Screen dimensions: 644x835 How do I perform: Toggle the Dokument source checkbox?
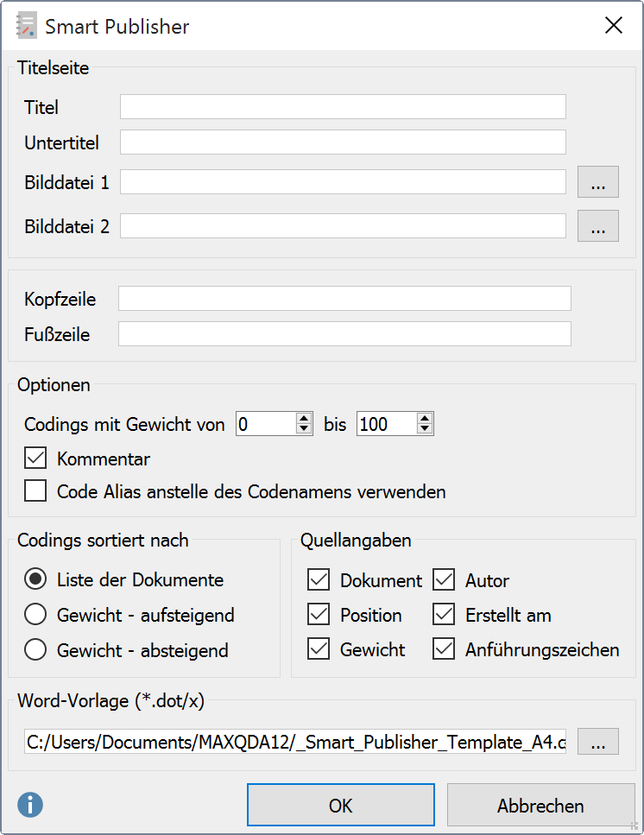click(x=319, y=580)
